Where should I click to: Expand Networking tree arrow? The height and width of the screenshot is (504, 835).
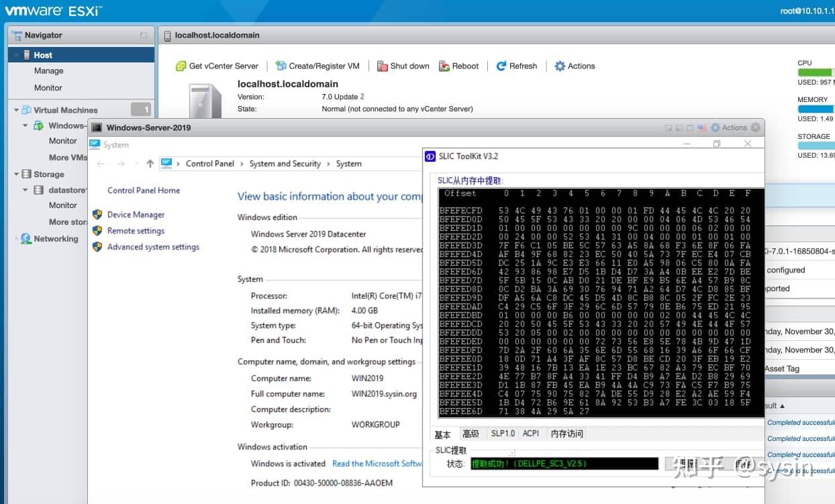click(x=17, y=239)
